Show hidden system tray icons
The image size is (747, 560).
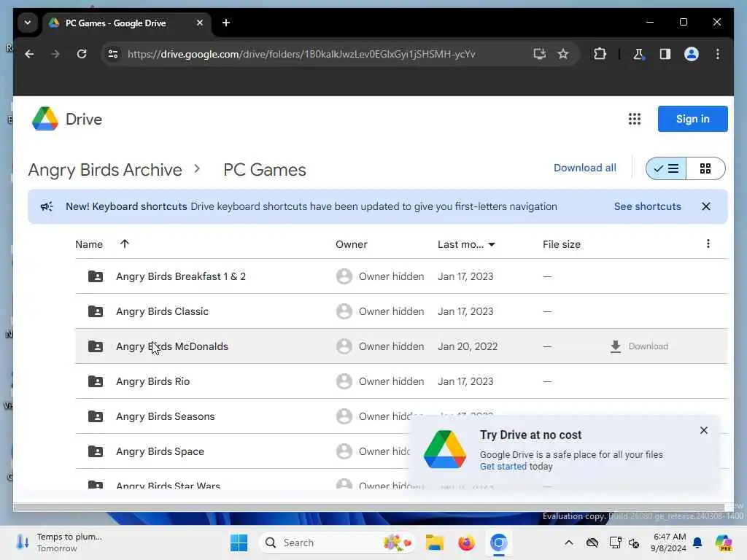coord(569,542)
